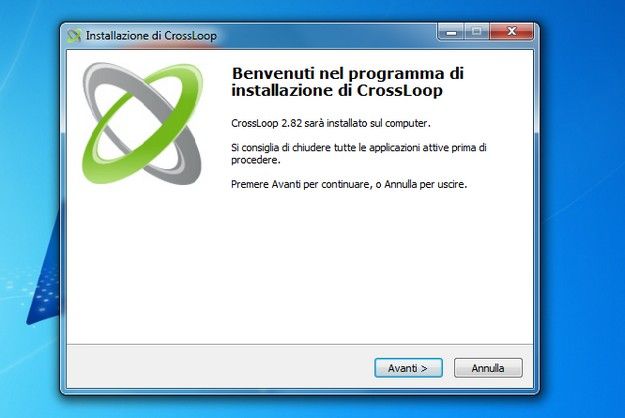
Task: Select the 'Installazione di CrossLoop' title text
Action: [151, 36]
